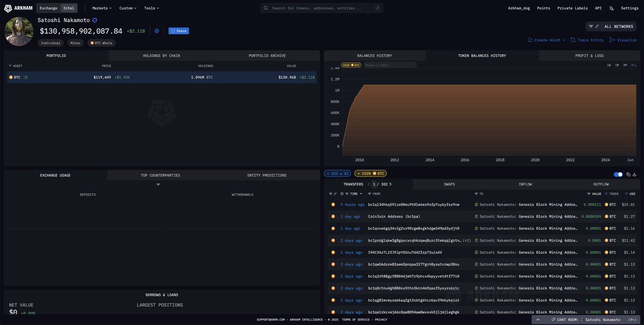
Task: Click Create Alert +
Action: point(546,40)
